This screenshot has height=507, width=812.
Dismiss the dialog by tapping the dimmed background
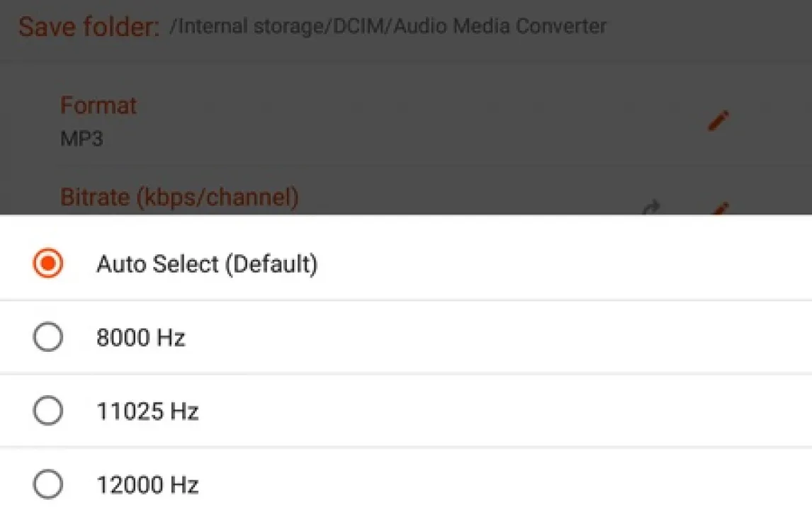[x=425, y=78]
